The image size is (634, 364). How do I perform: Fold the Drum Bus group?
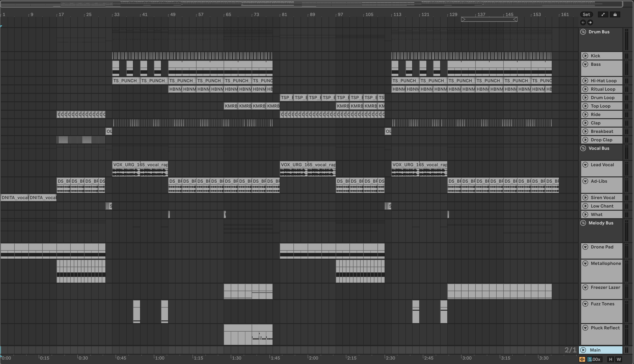point(583,32)
